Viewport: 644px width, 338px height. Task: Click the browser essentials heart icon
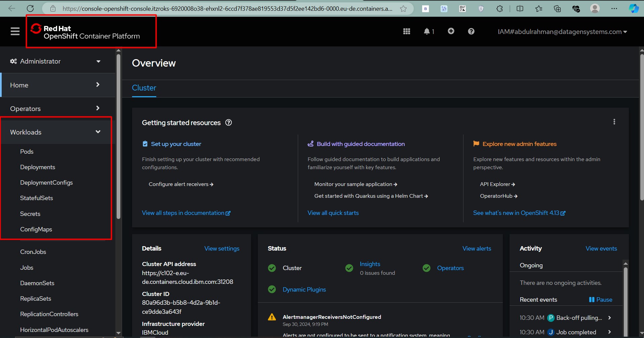576,9
